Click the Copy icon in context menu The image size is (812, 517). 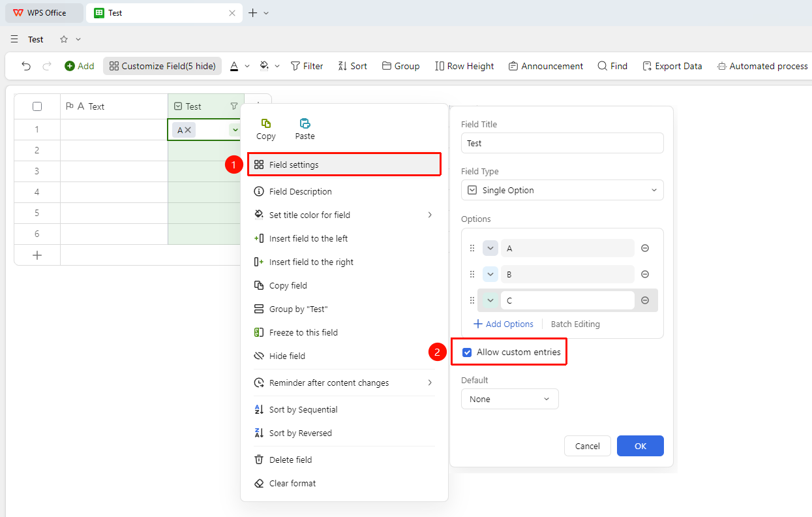266,123
